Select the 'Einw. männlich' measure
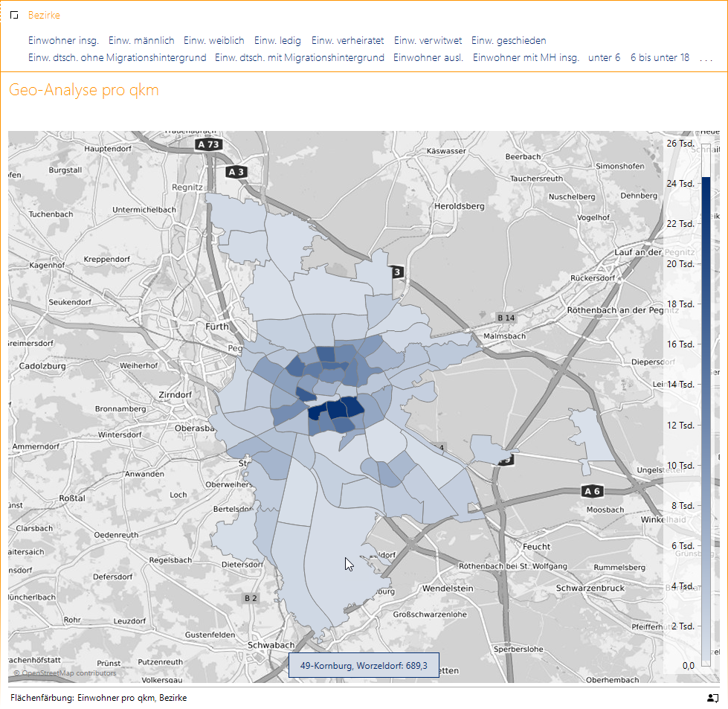This screenshot has width=728, height=709. (x=141, y=41)
